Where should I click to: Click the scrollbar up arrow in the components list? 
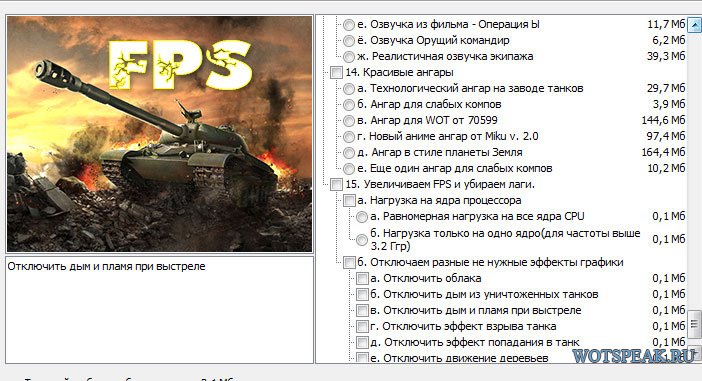pyautogui.click(x=695, y=25)
